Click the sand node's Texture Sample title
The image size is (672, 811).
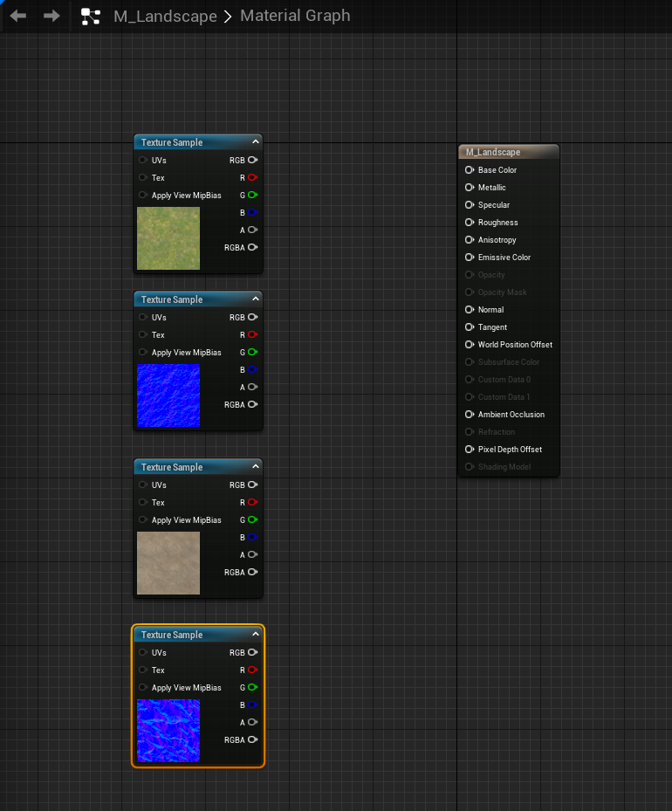coord(172,467)
